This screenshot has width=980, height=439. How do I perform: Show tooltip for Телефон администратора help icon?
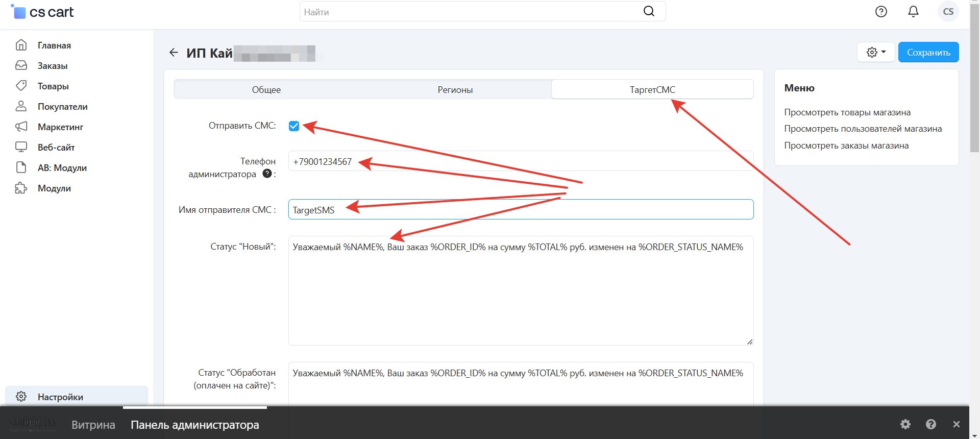pyautogui.click(x=267, y=174)
